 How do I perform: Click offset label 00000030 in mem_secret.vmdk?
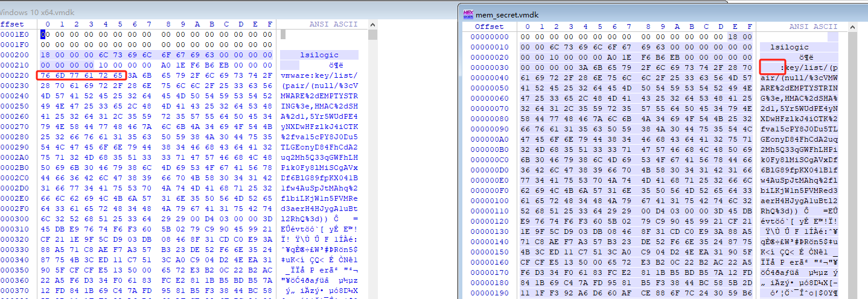tap(490, 68)
